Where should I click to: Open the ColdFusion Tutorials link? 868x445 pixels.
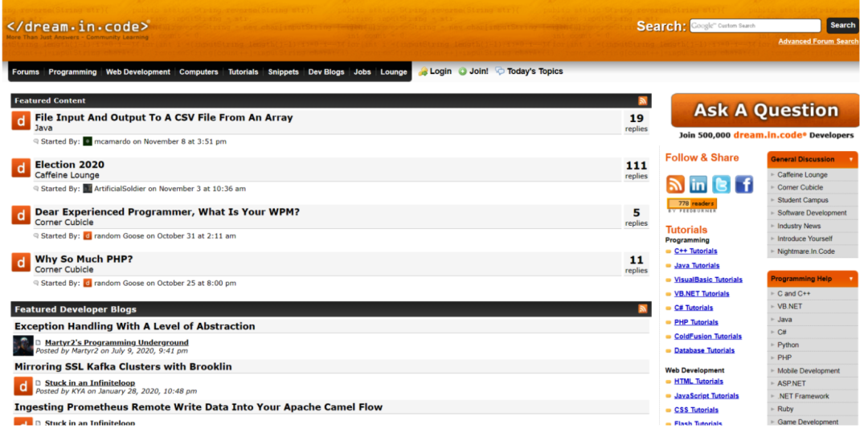pyautogui.click(x=707, y=337)
